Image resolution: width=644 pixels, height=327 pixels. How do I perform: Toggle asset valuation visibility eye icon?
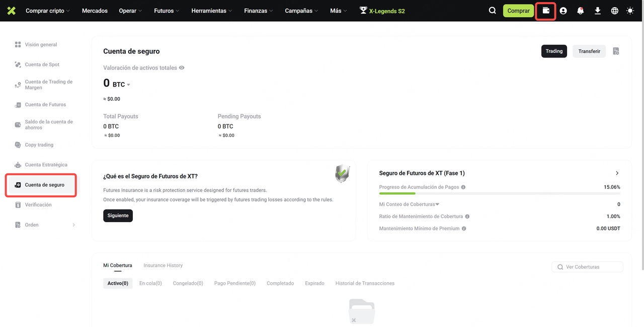coord(182,68)
